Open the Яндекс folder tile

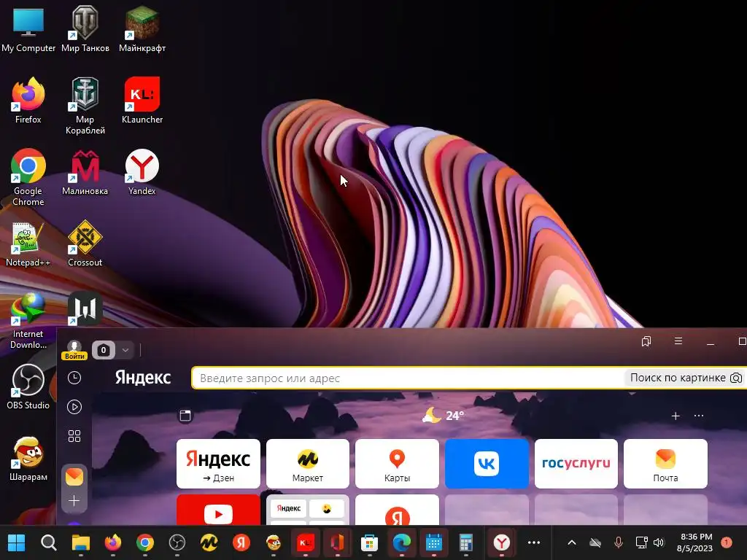pyautogui.click(x=308, y=510)
